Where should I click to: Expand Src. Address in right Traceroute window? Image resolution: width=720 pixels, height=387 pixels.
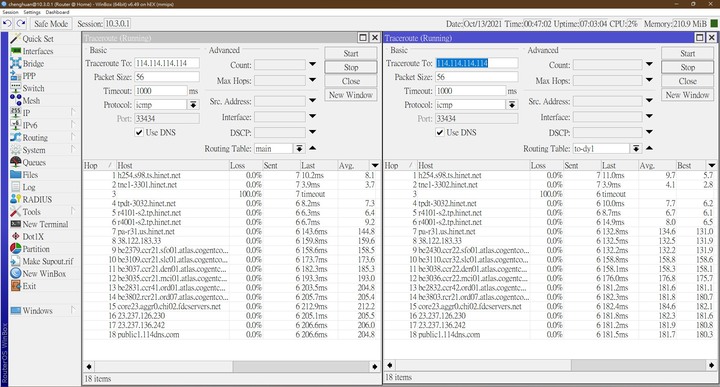649,101
